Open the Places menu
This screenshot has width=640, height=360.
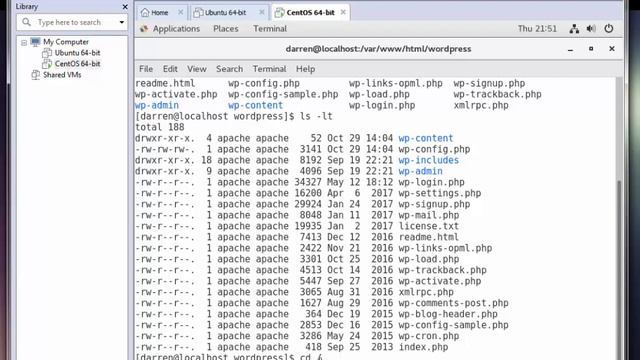(x=226, y=29)
